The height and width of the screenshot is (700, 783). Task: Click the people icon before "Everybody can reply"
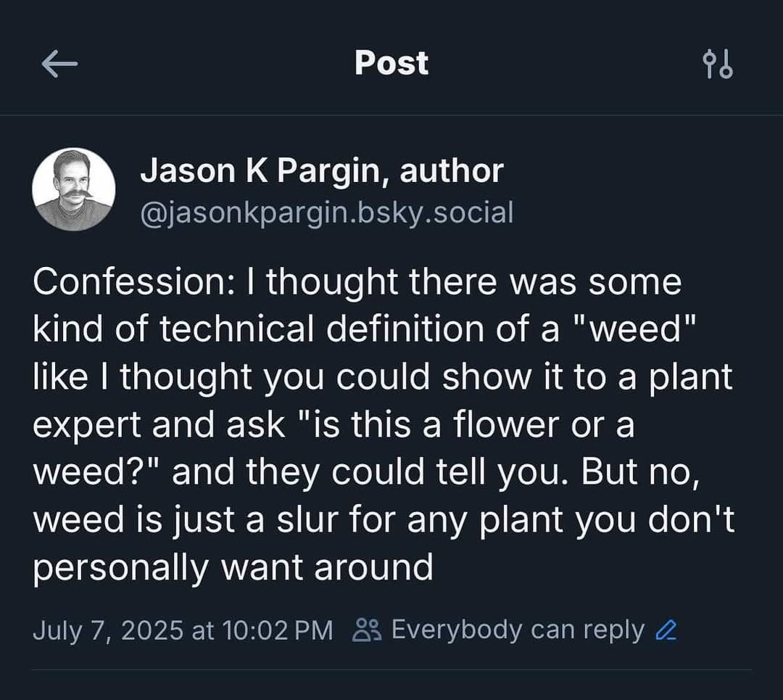364,630
